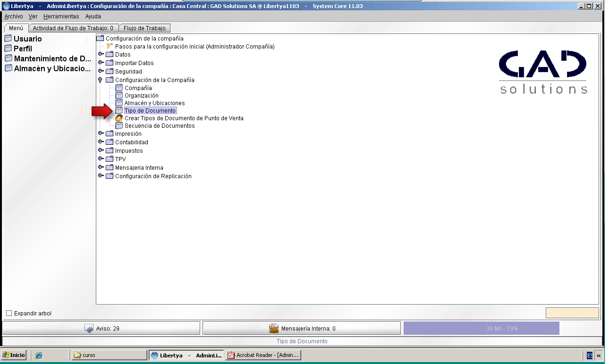
Task: Click the Mensajería Interna: 0 button
Action: 302,328
